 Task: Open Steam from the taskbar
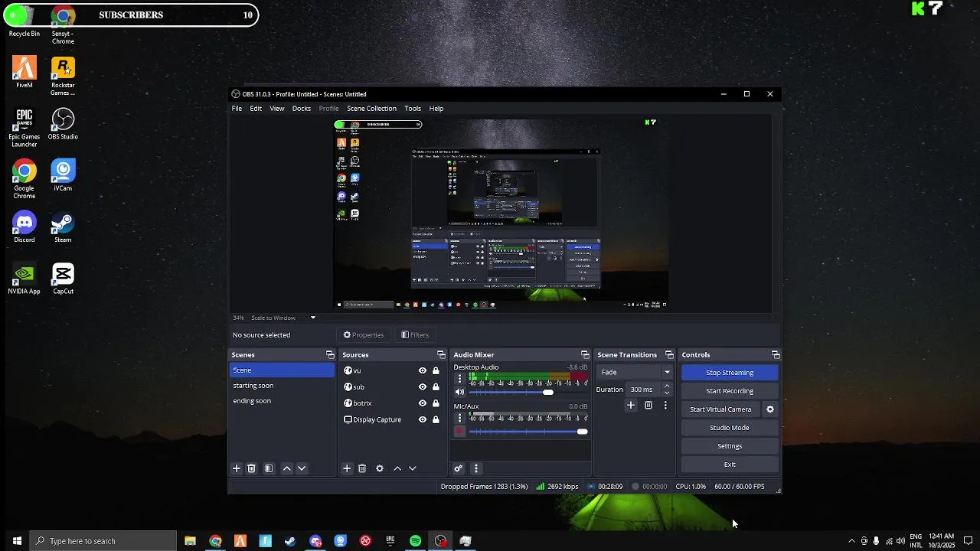click(x=290, y=541)
